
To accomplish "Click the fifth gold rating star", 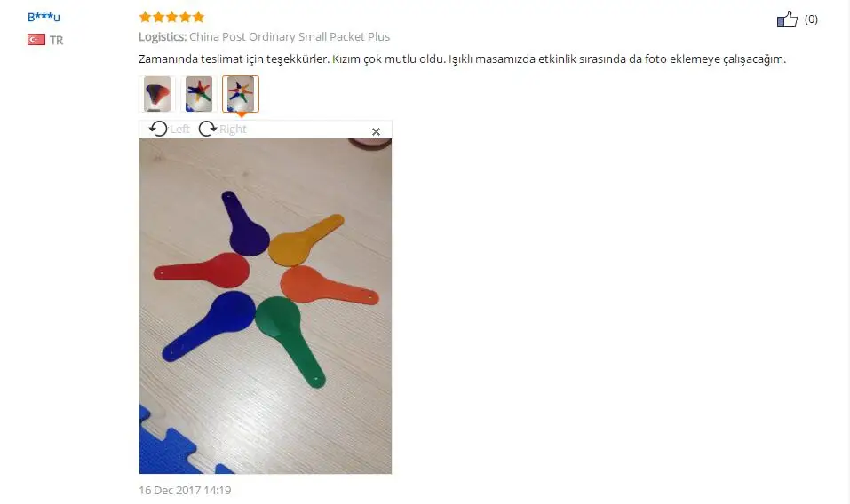I will pos(198,17).
